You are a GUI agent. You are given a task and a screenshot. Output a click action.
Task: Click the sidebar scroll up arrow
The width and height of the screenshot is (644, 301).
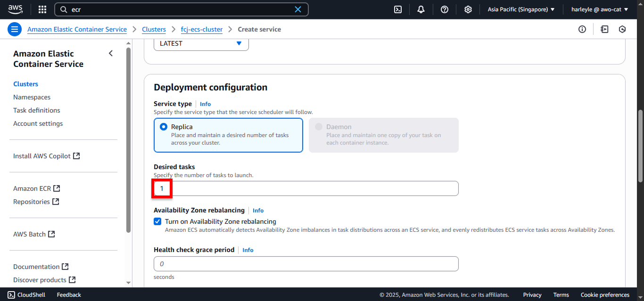tap(128, 43)
